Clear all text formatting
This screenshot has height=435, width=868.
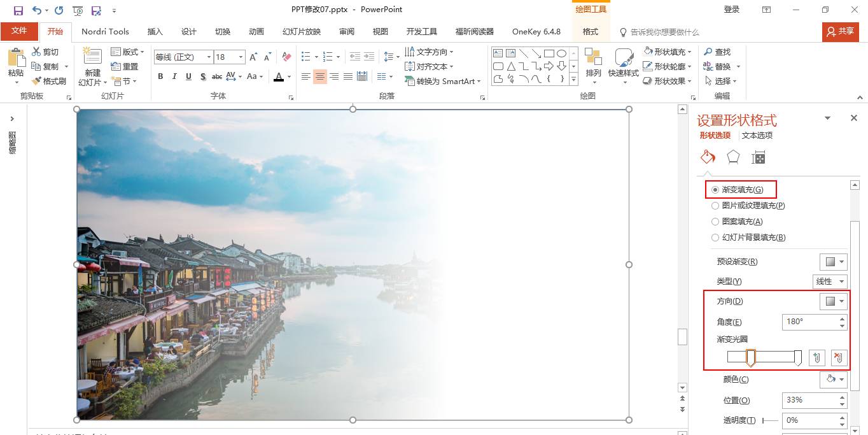pyautogui.click(x=286, y=57)
